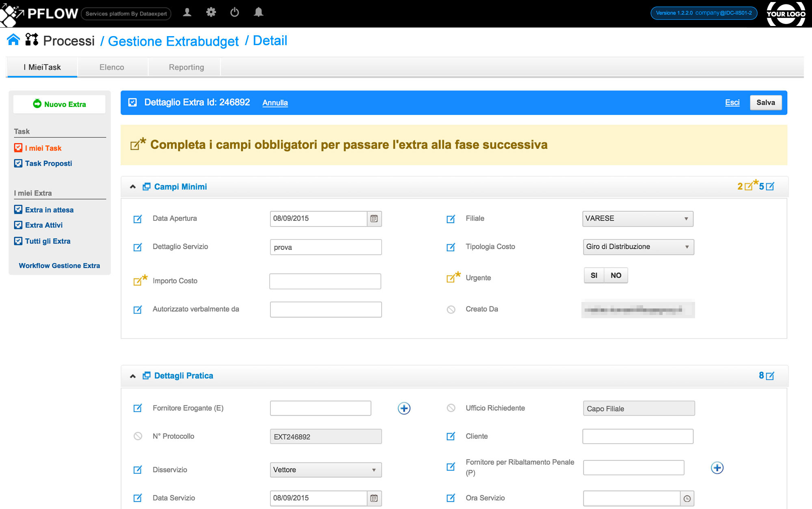Switch to the Elenco tab
The width and height of the screenshot is (812, 509).
click(x=112, y=67)
